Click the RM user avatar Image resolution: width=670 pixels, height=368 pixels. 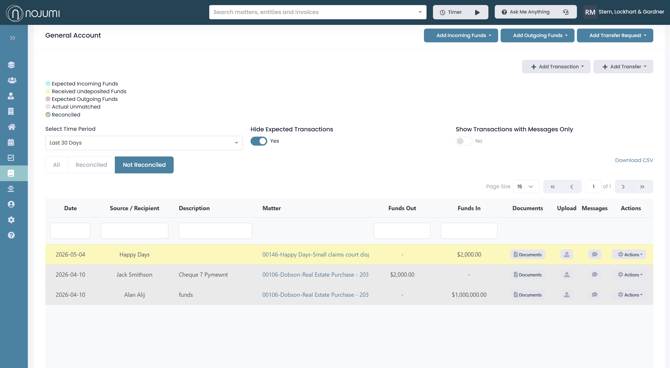coord(590,12)
